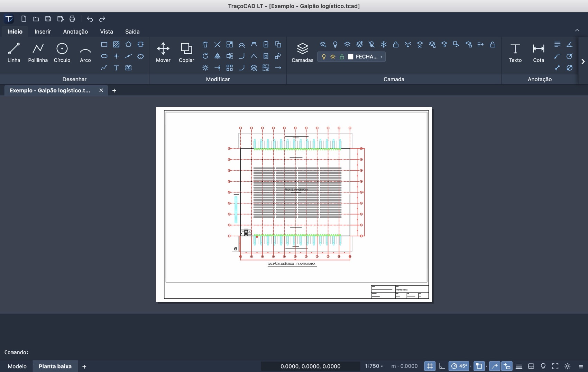Collapse the ribbon with the caret
588x372 pixels.
coord(577,30)
